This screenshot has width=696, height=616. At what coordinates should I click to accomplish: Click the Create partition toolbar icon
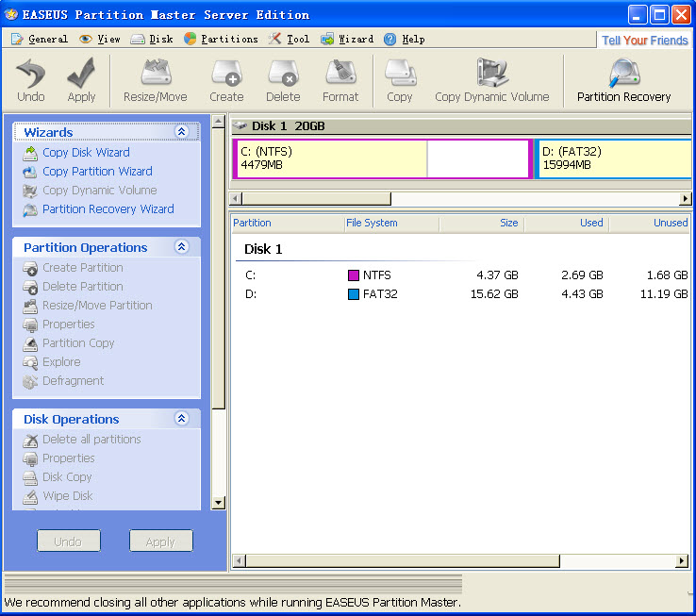coord(226,74)
